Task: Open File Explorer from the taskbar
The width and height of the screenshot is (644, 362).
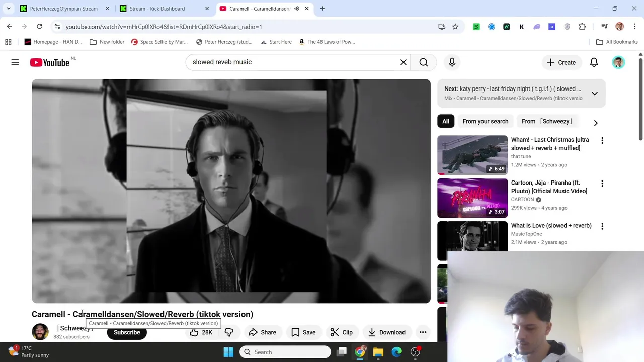Action: coord(378,352)
